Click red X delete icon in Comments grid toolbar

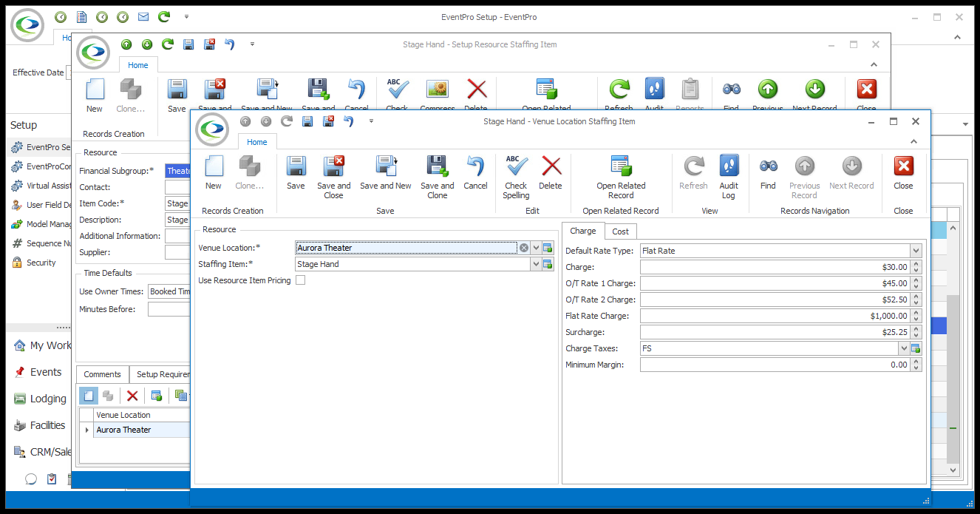tap(132, 396)
